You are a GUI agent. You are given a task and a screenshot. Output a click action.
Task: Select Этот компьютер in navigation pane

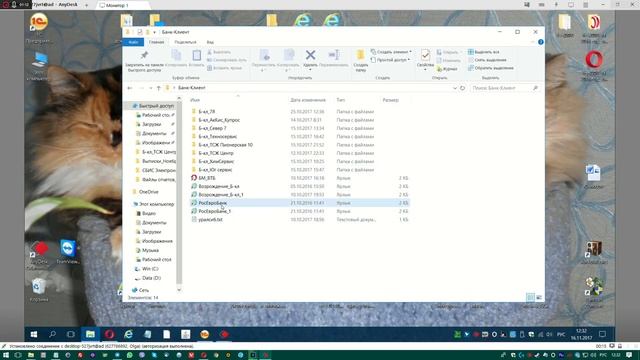156,204
